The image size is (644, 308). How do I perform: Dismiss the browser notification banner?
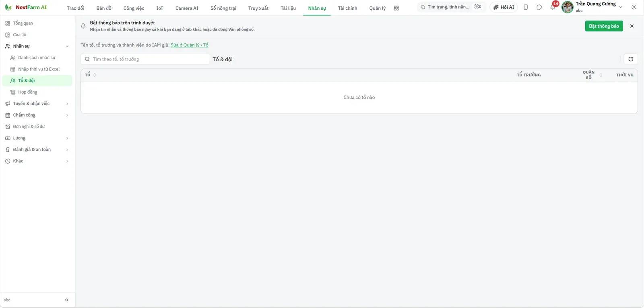(x=632, y=26)
